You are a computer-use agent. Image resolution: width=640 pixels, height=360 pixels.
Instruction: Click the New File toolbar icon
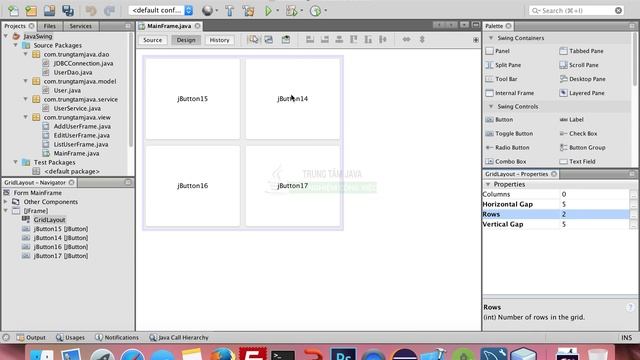[13, 11]
